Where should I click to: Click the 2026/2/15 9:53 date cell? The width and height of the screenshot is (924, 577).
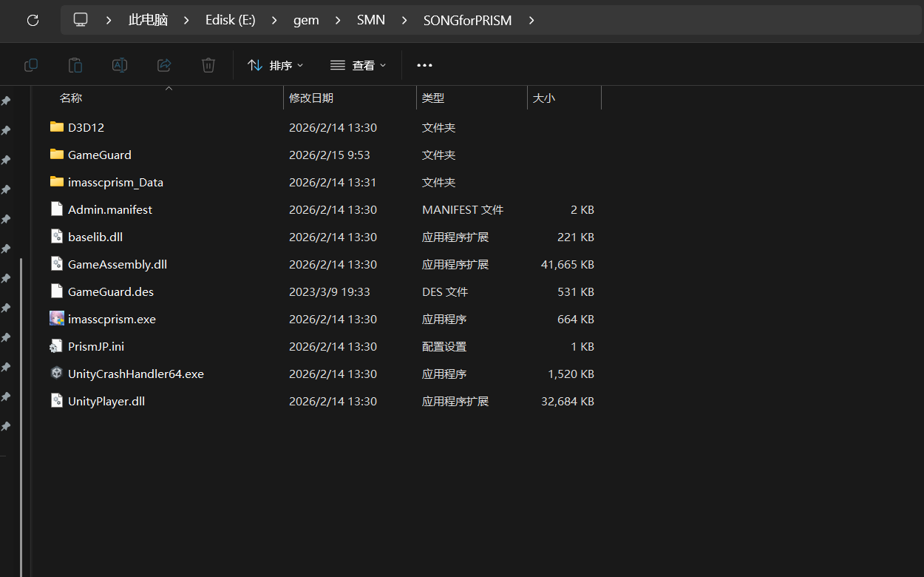coord(330,155)
